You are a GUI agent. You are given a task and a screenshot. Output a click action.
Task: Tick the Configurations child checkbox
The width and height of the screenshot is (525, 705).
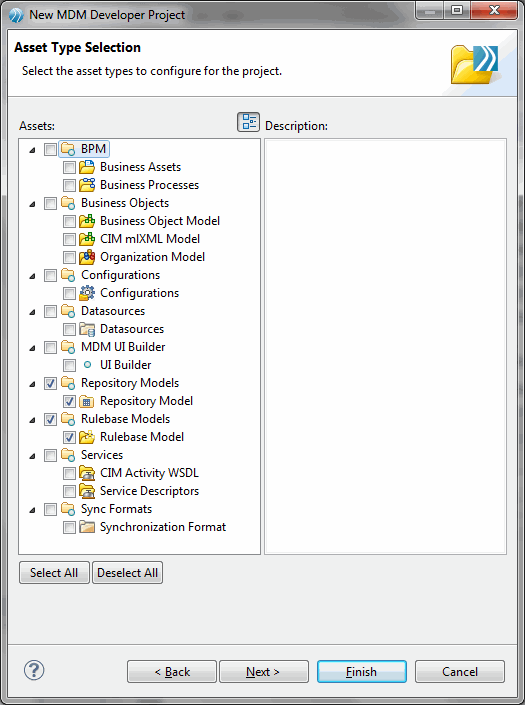click(x=69, y=293)
